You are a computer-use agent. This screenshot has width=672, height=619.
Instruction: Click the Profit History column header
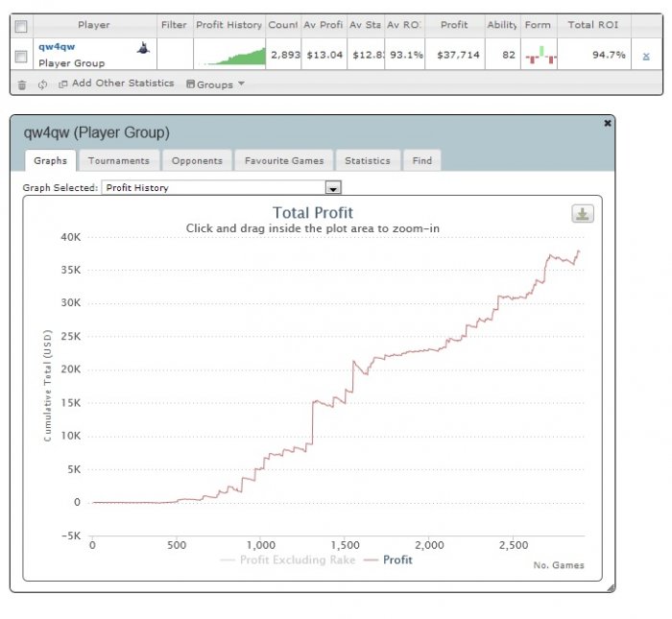[229, 25]
